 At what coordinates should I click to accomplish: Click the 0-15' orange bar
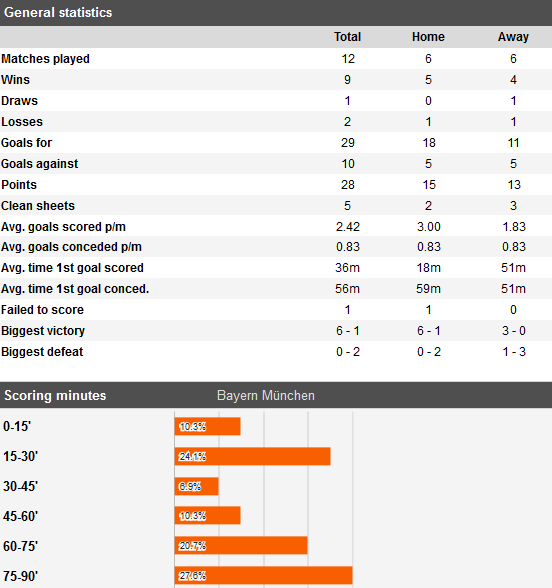[x=207, y=426]
